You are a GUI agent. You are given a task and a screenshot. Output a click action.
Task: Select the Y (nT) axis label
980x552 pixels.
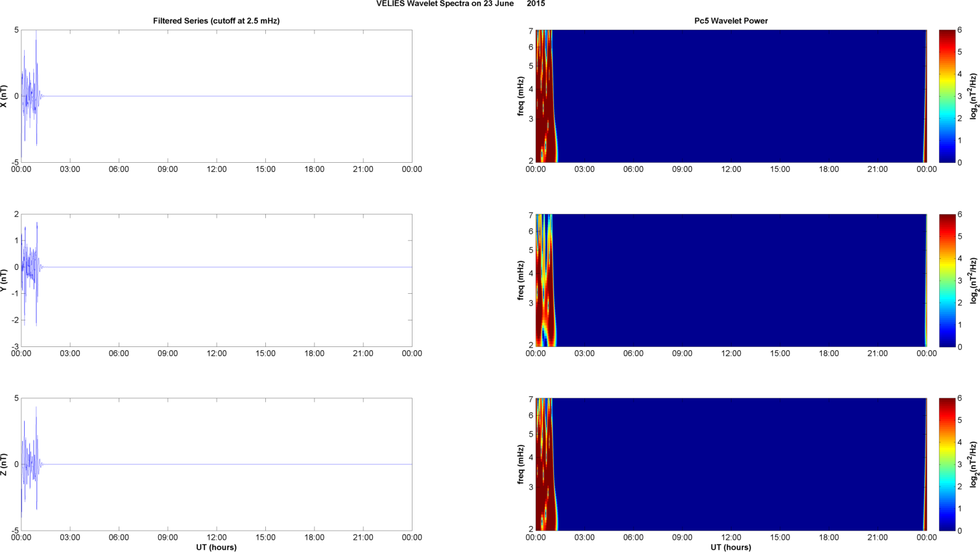pos(4,280)
